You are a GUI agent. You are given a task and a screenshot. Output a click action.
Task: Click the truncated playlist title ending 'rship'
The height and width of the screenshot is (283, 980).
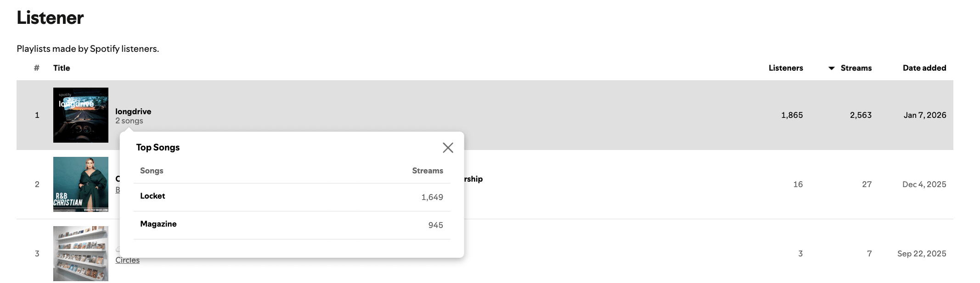tap(473, 179)
